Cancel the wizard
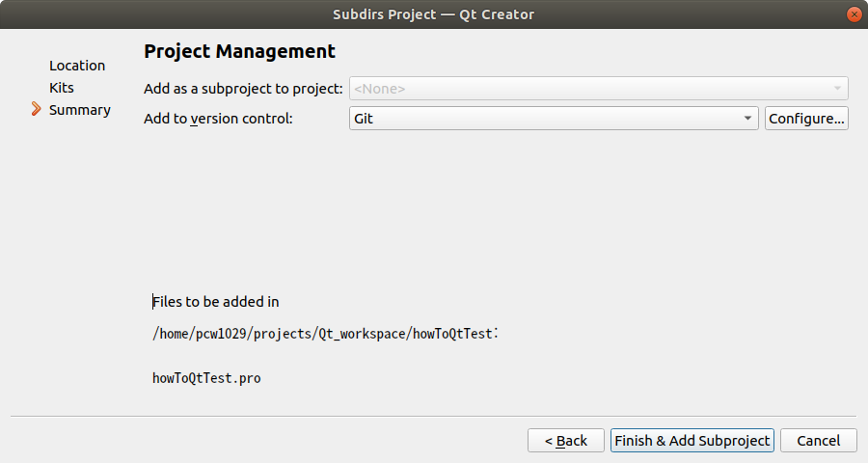The image size is (868, 463). [x=818, y=441]
